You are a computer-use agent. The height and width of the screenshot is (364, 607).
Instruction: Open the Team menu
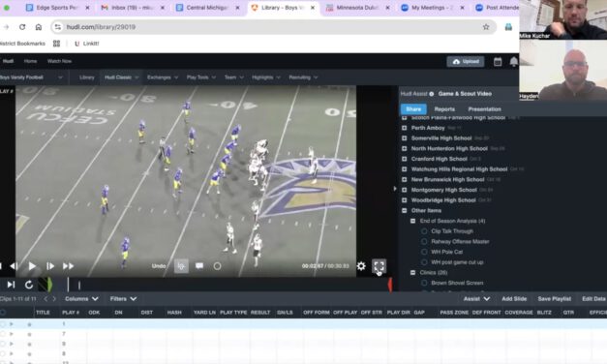tap(234, 77)
